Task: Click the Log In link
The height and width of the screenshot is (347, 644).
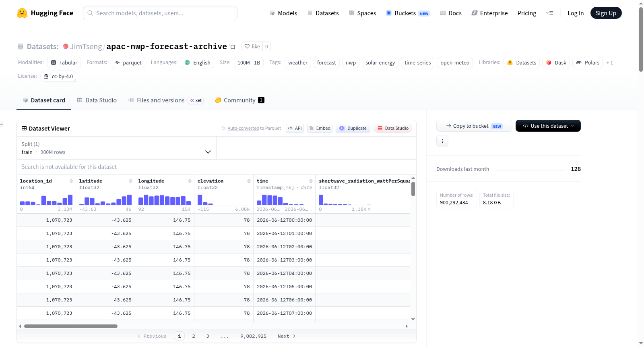Action: tap(576, 13)
